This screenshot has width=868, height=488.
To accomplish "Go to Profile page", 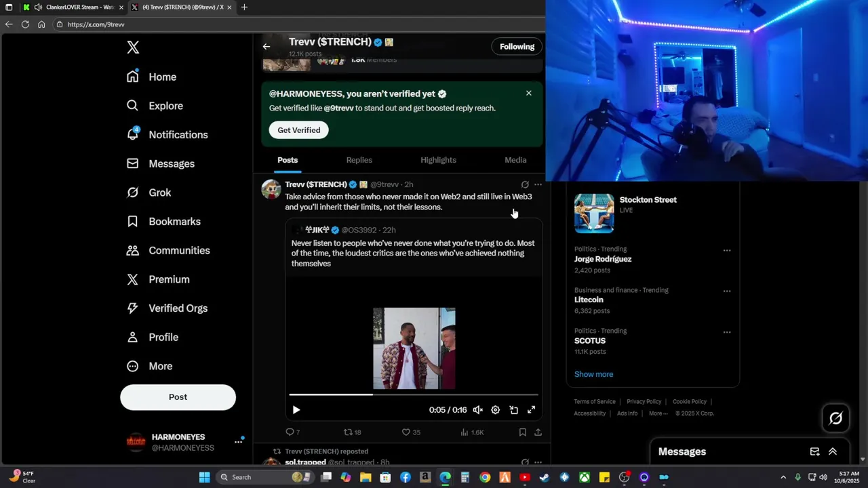I will tap(152, 337).
